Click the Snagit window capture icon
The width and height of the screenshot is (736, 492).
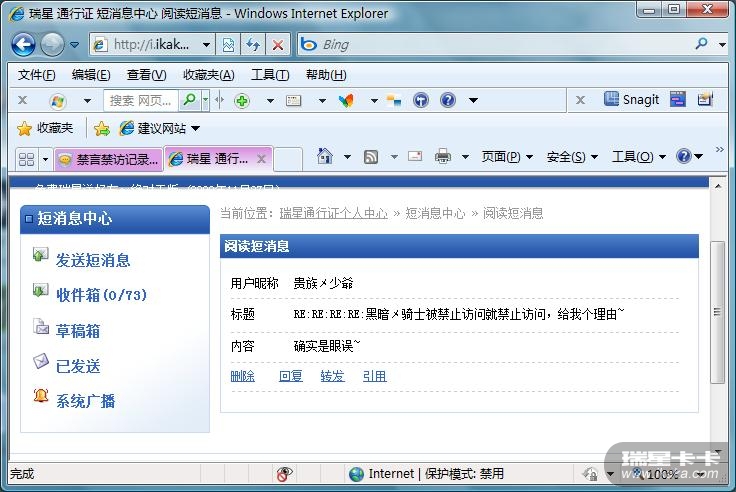coord(677,99)
